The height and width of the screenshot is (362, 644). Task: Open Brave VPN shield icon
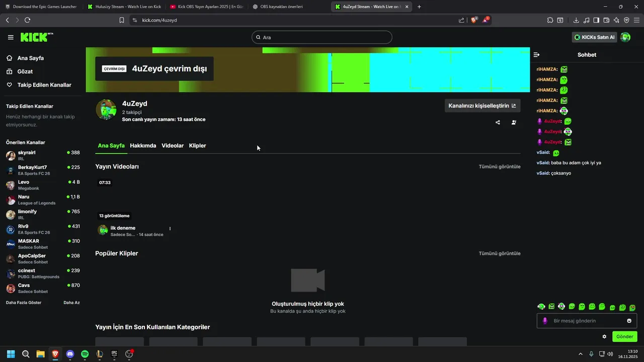(626, 20)
